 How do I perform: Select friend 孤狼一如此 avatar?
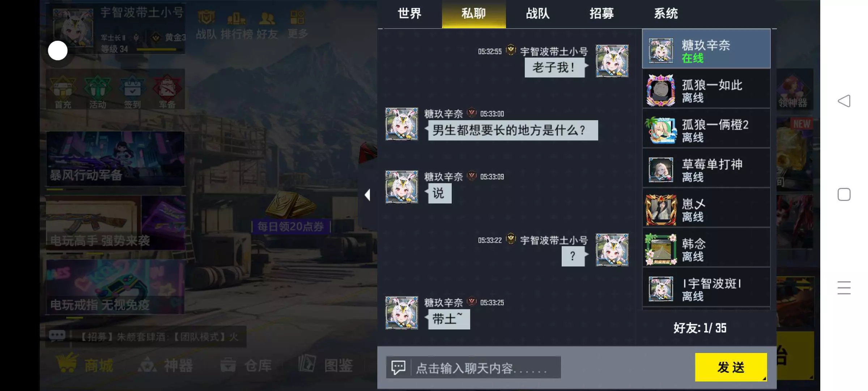(661, 91)
